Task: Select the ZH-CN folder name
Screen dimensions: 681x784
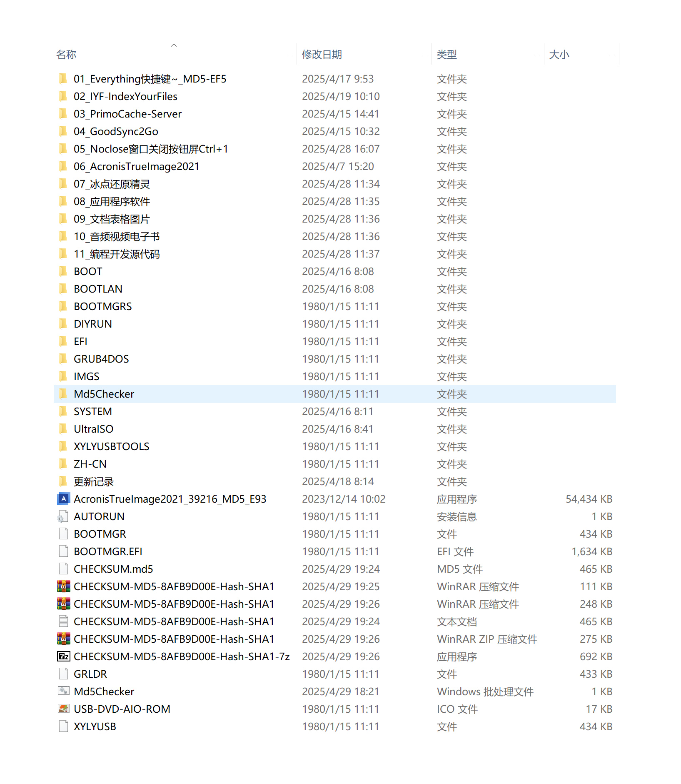Action: [x=90, y=464]
